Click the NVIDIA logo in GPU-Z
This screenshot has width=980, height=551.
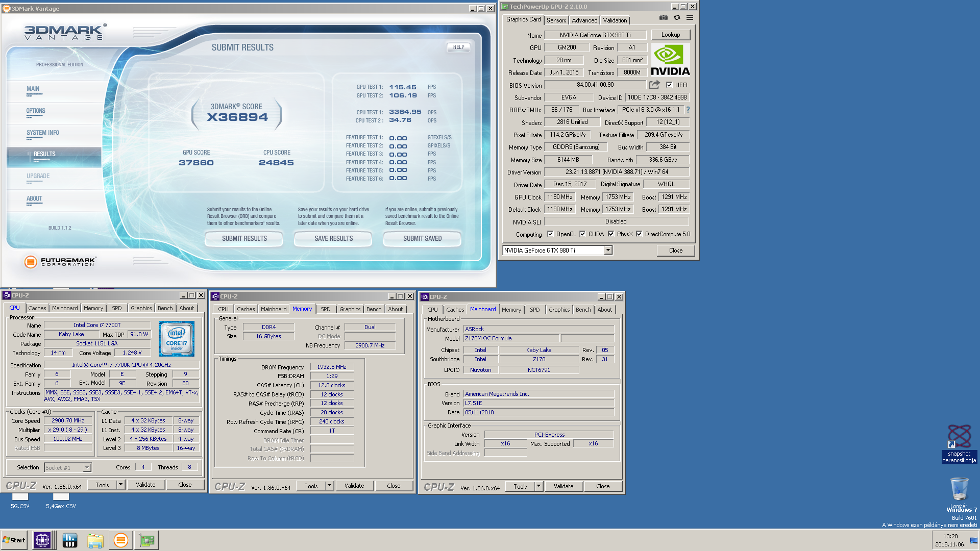point(670,60)
